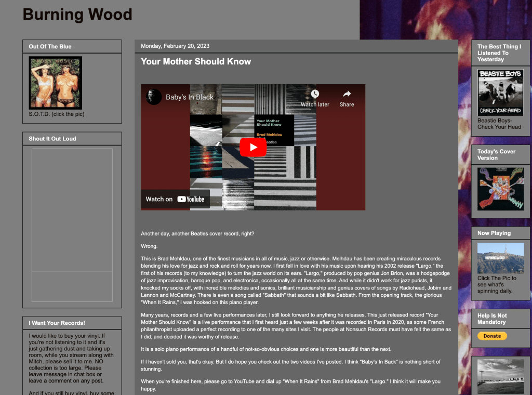
Task: Click the Shout It Out Loud chat box
Action: [x=72, y=225]
